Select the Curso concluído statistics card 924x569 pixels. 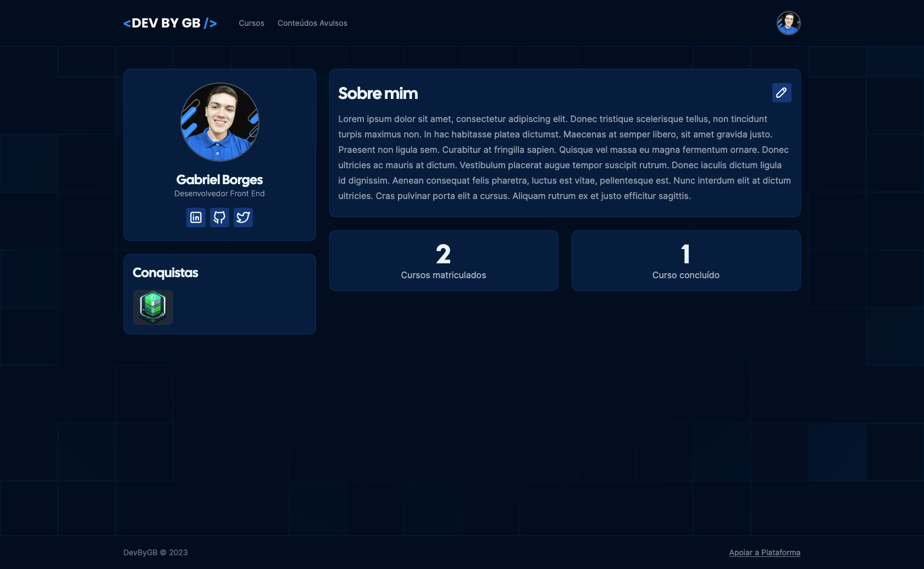685,260
